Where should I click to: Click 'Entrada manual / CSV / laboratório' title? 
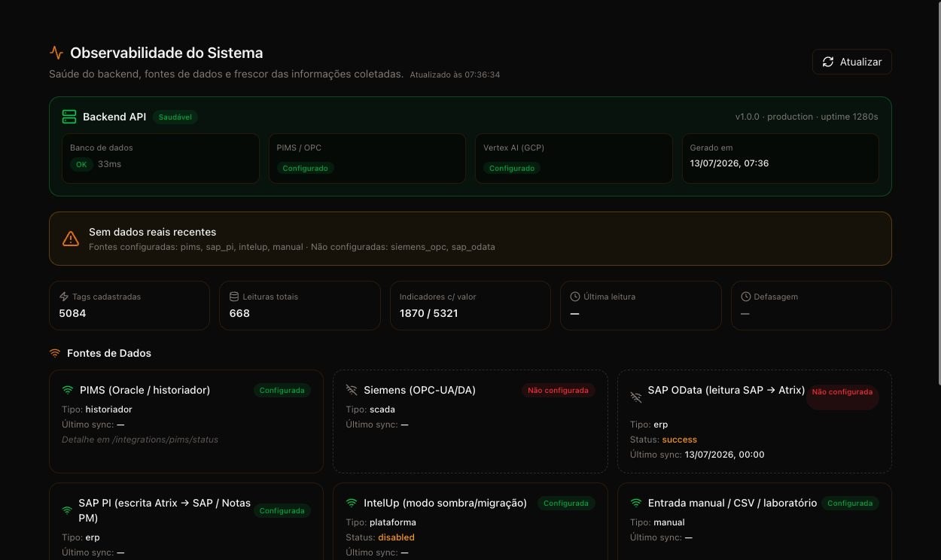tap(732, 503)
